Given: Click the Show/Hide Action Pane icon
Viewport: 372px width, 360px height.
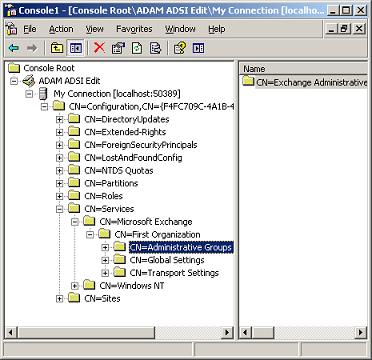Looking at the screenshot, I should pyautogui.click(x=198, y=48).
